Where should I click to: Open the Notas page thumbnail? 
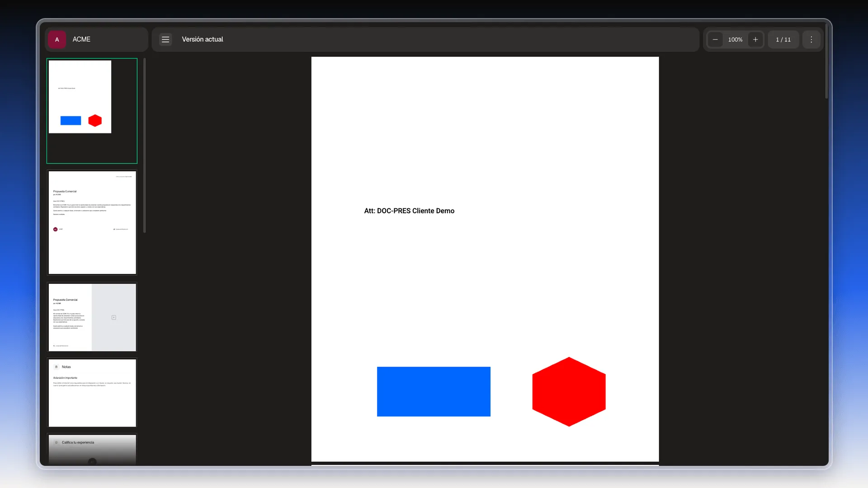pos(92,393)
